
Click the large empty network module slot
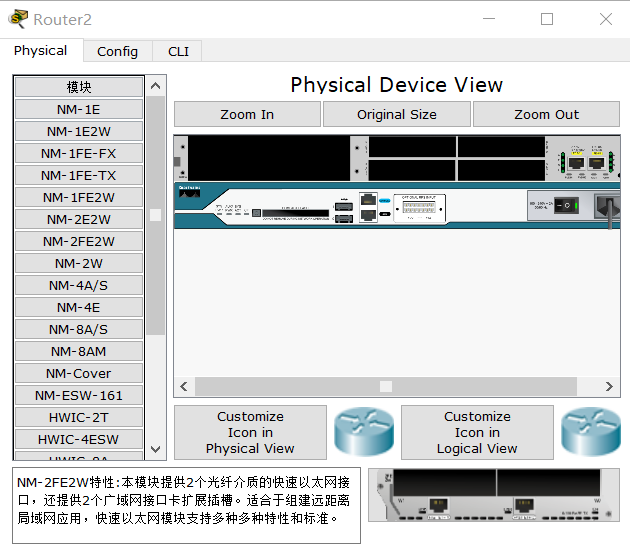269,158
